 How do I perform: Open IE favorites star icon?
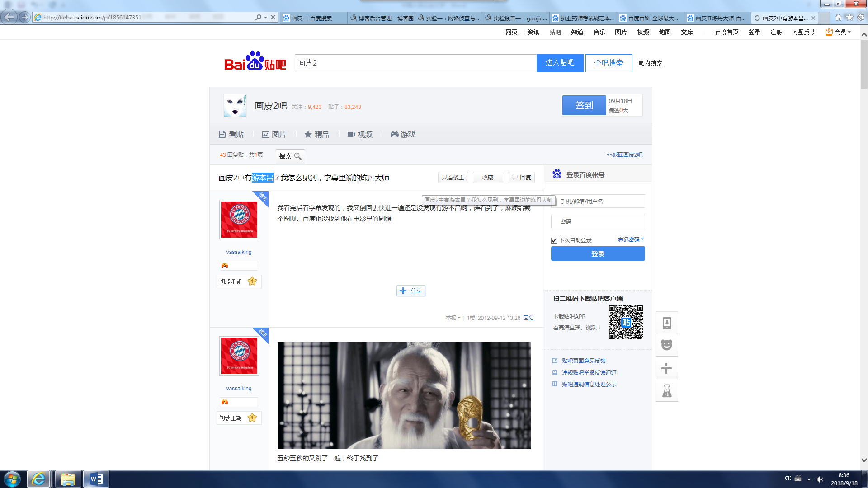click(x=849, y=18)
